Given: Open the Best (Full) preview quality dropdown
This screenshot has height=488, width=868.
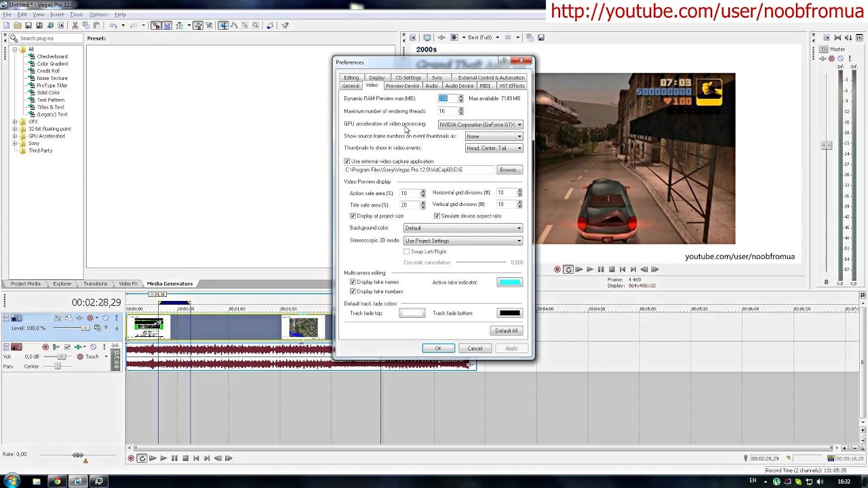Looking at the screenshot, I should coord(484,37).
